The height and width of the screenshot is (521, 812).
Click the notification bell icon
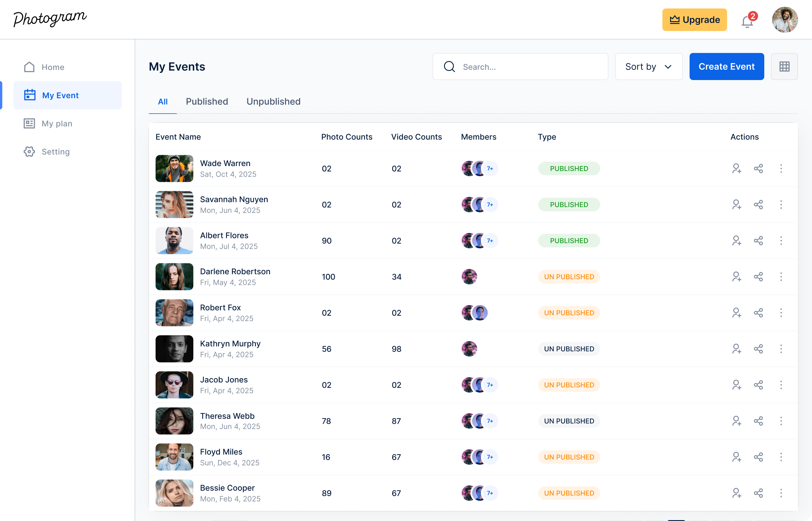point(747,22)
